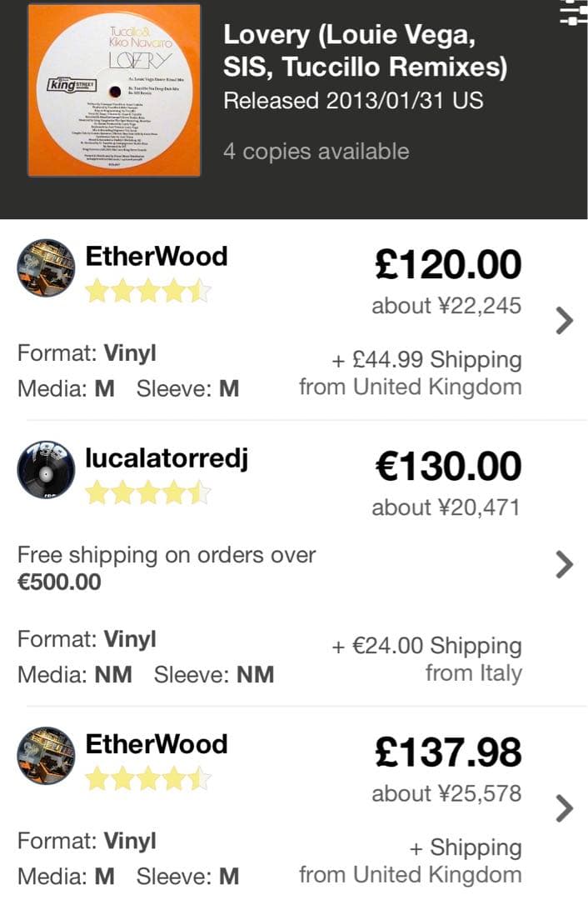Tap the Lovery release title
588x900 pixels.
click(365, 51)
